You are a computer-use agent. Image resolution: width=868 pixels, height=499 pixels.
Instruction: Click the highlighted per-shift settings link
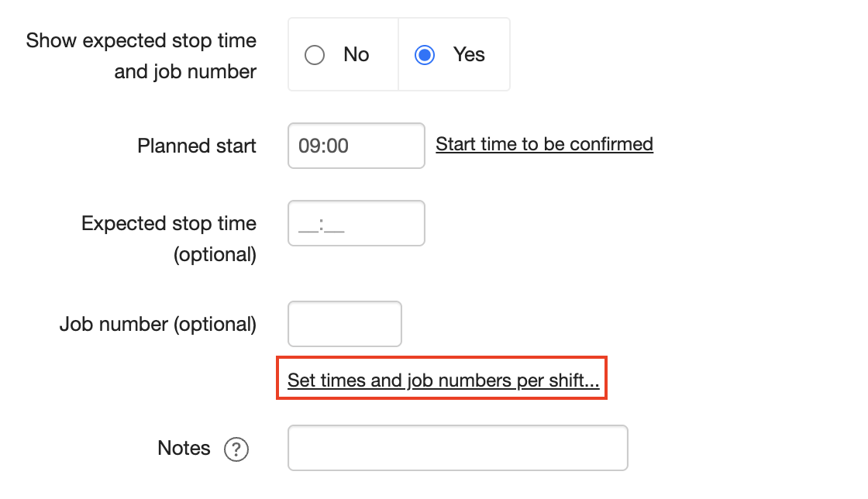[x=441, y=380]
